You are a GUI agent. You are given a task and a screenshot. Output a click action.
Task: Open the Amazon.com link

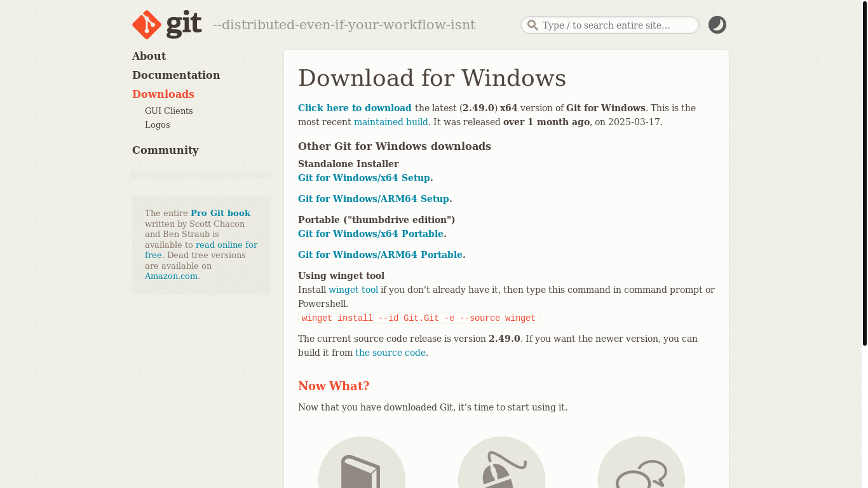[x=172, y=276]
